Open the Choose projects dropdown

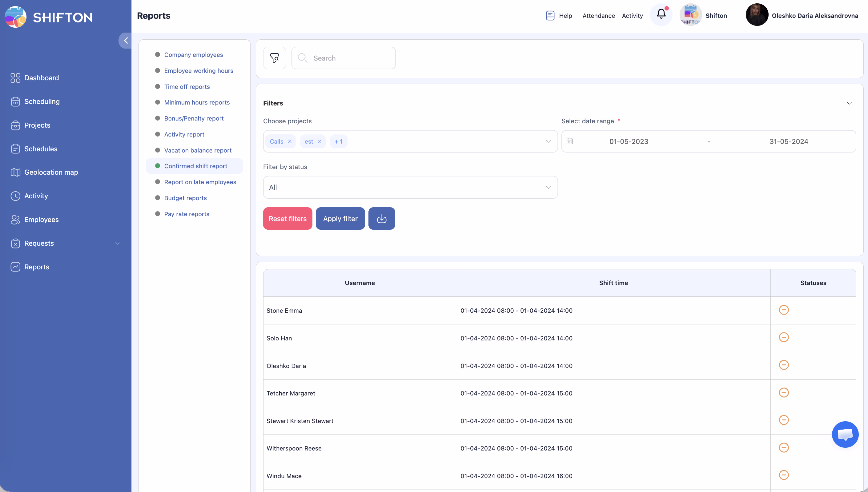pos(548,141)
